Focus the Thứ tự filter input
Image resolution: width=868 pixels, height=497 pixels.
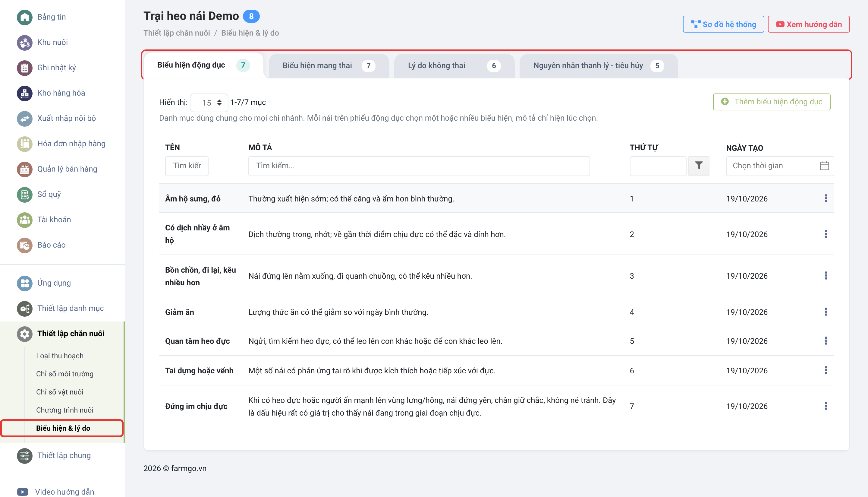coord(658,166)
